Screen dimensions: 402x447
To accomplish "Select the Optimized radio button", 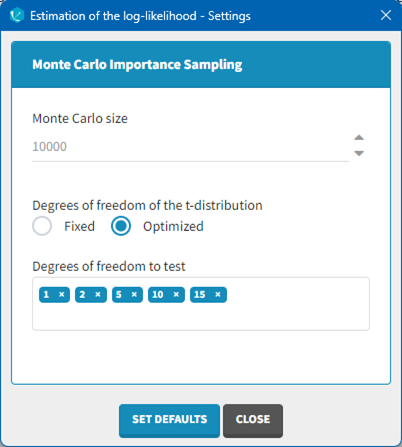I will [121, 226].
